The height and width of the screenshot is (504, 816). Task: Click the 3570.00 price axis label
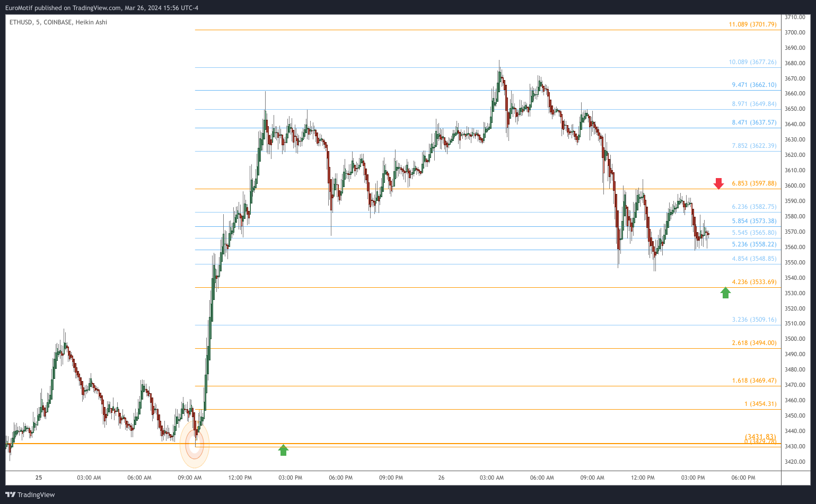point(795,232)
